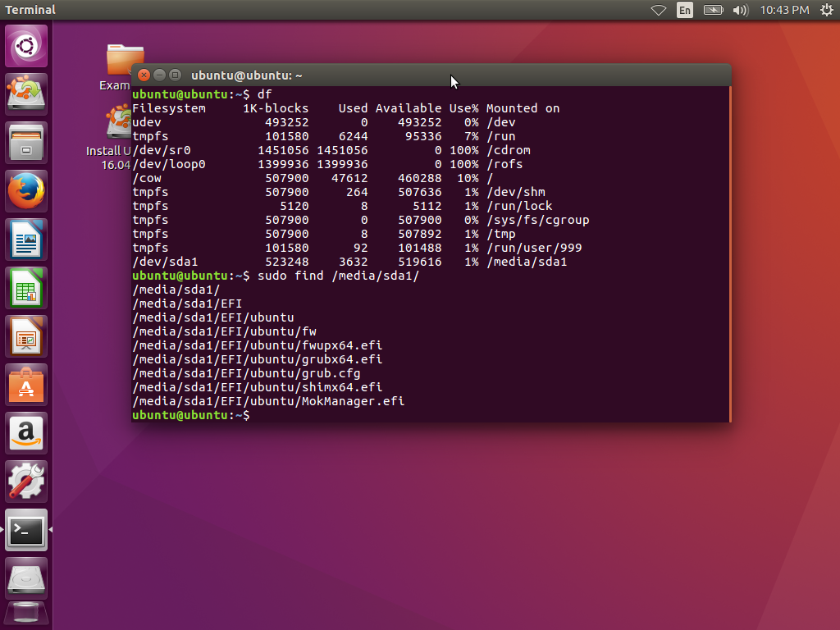The height and width of the screenshot is (630, 840).
Task: Open LibreOffice Calc spreadsheet
Action: click(25, 288)
